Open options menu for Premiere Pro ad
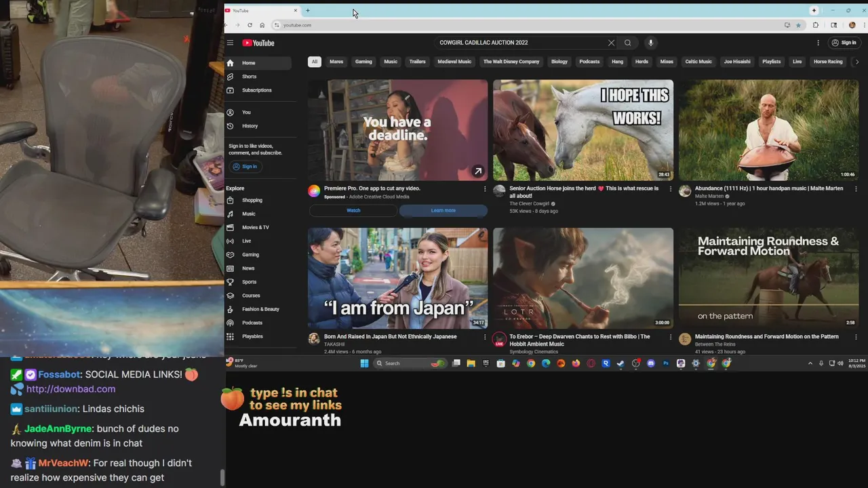 click(485, 189)
